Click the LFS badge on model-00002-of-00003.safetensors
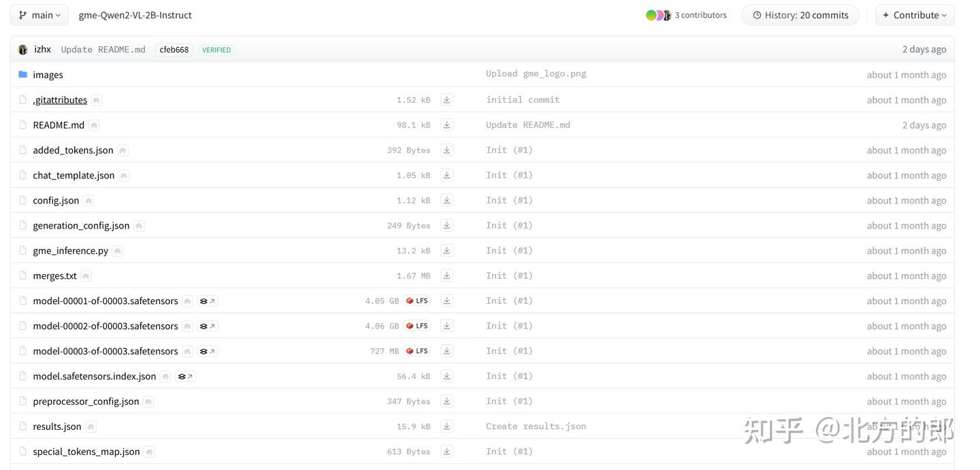This screenshot has width=980, height=470. click(x=417, y=326)
